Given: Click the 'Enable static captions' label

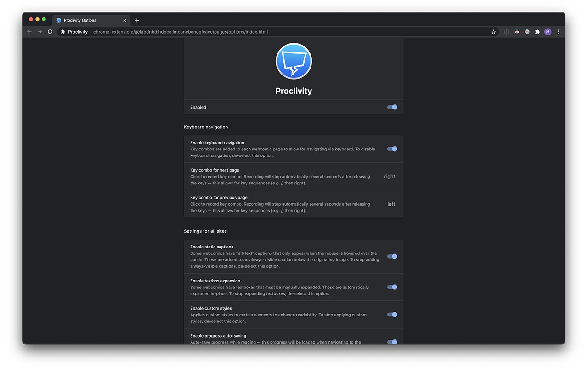Looking at the screenshot, I should point(212,247).
